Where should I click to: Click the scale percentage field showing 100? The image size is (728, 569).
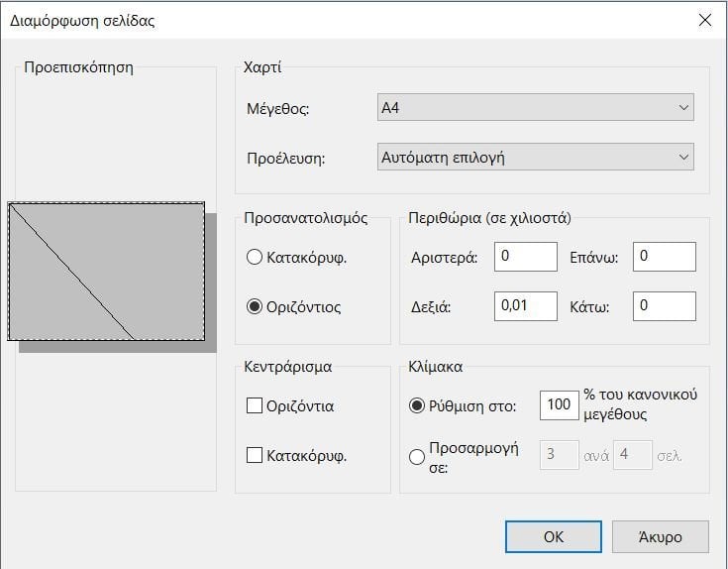tap(559, 405)
